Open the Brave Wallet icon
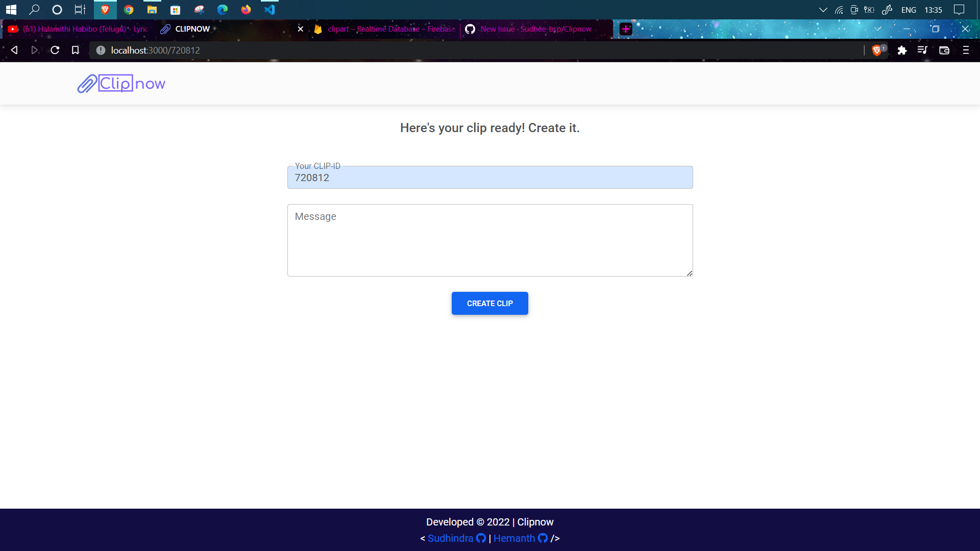The image size is (980, 551). coord(944,50)
